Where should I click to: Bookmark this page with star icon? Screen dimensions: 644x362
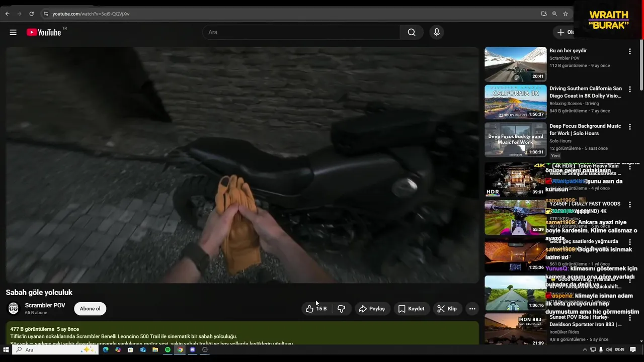click(x=566, y=14)
